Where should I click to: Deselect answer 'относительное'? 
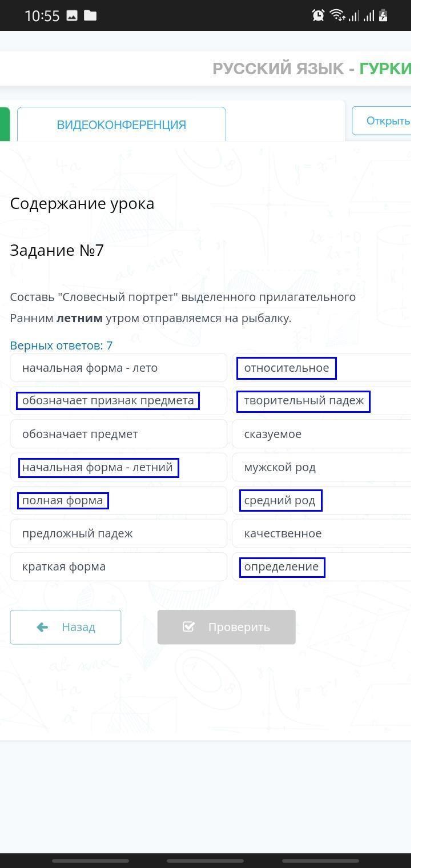287,368
